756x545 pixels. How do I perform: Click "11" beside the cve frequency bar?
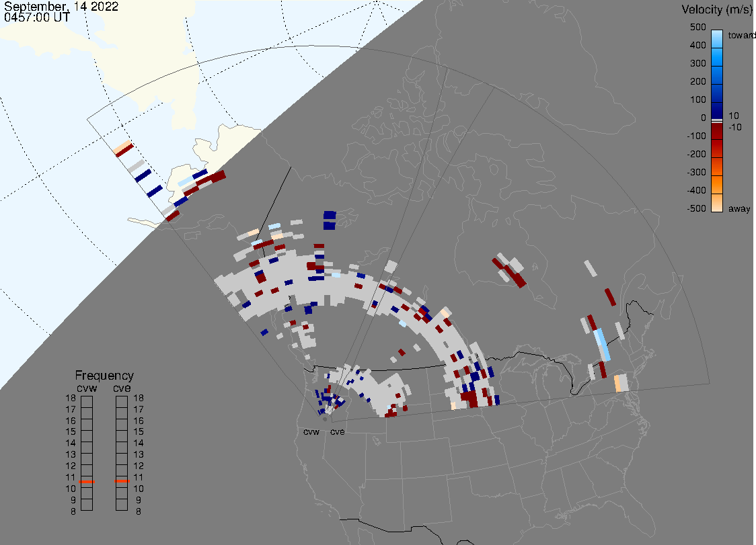point(139,477)
